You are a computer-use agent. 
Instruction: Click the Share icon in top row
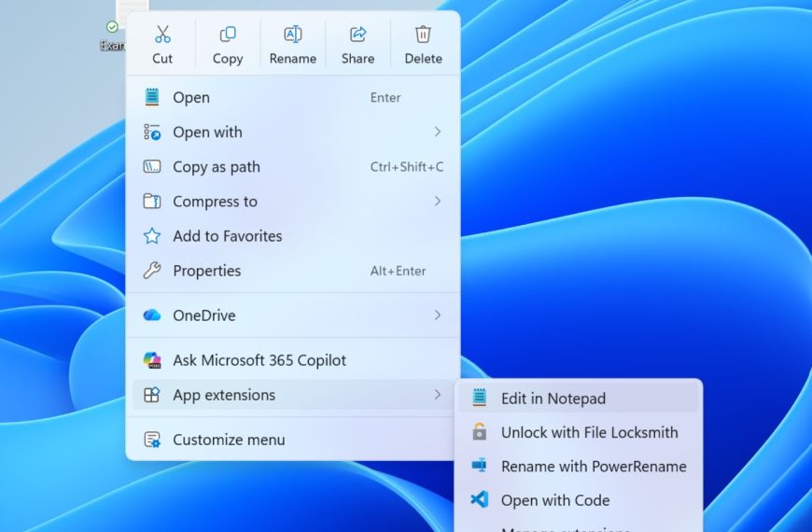click(x=357, y=35)
